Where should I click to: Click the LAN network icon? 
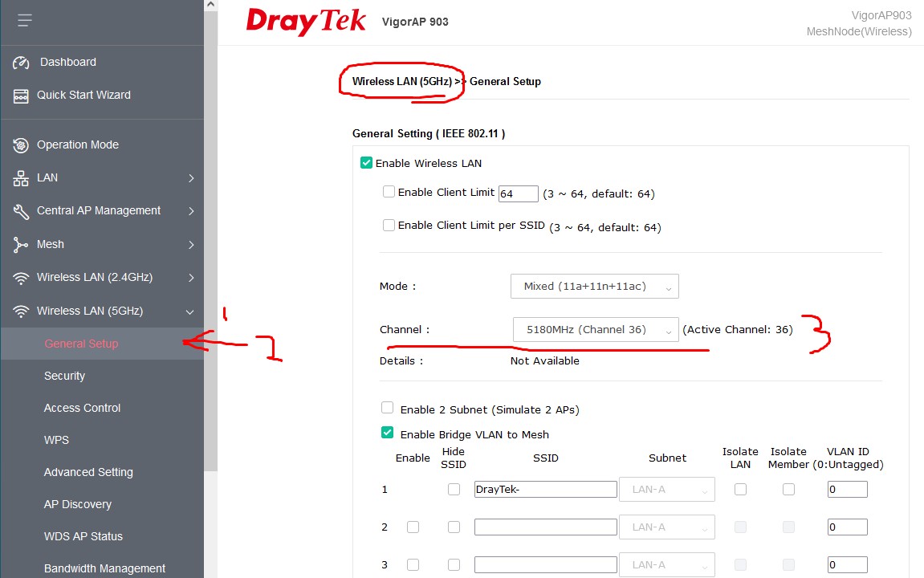pyautogui.click(x=21, y=178)
